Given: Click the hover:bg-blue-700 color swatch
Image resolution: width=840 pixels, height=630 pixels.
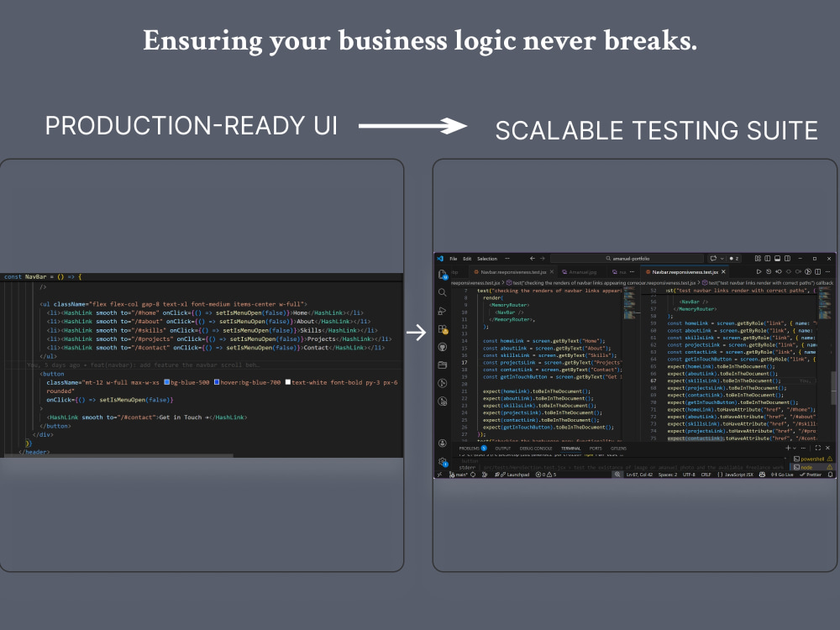Looking at the screenshot, I should 217,382.
